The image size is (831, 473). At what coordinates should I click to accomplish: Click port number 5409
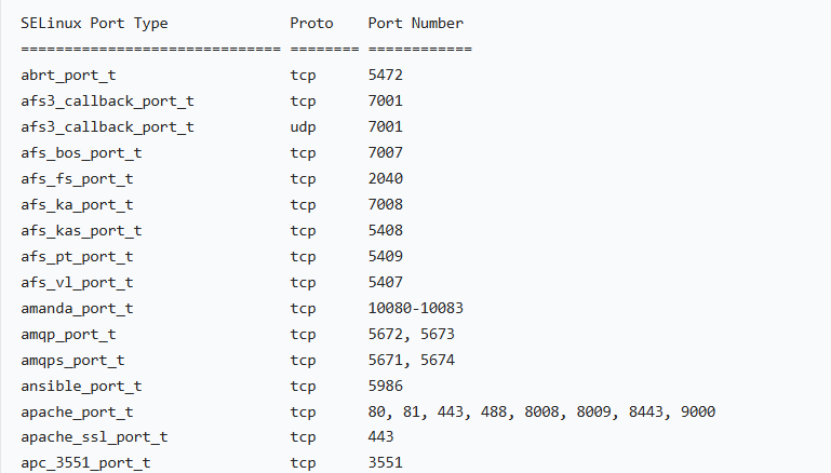point(384,257)
